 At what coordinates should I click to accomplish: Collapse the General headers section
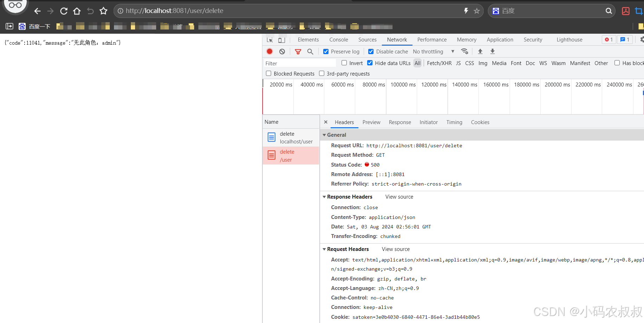324,135
